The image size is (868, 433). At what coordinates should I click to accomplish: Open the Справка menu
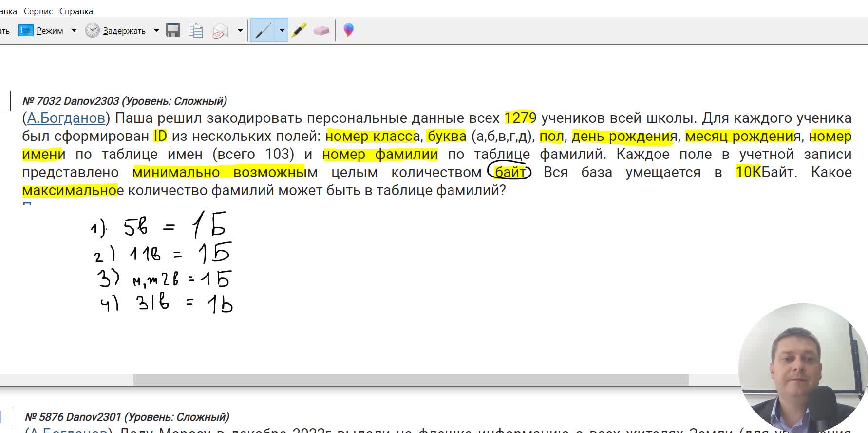tap(76, 11)
